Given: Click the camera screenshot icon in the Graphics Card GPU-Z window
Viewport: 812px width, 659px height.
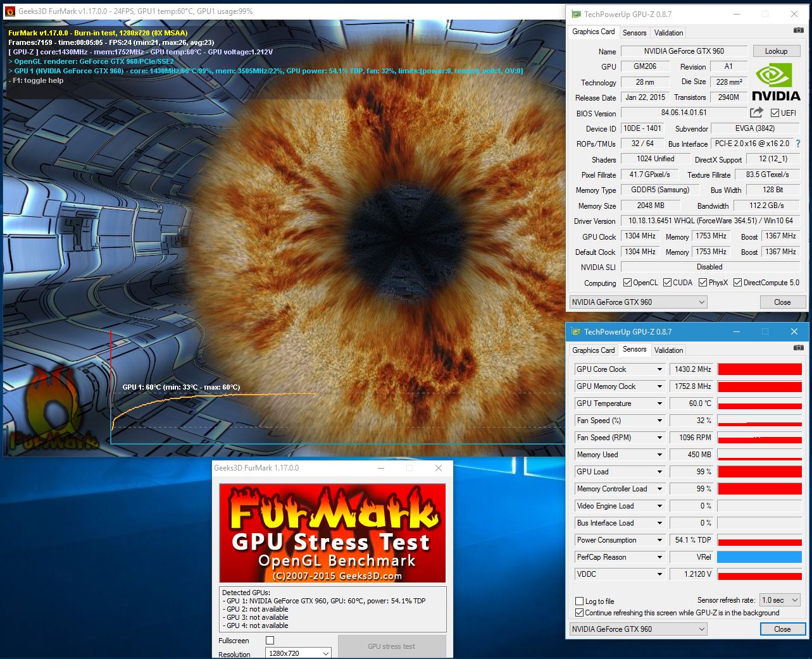Looking at the screenshot, I should 798,30.
